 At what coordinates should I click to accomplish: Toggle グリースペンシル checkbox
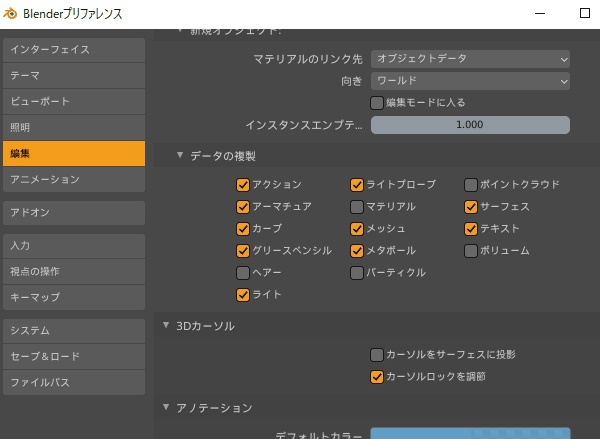pos(243,251)
